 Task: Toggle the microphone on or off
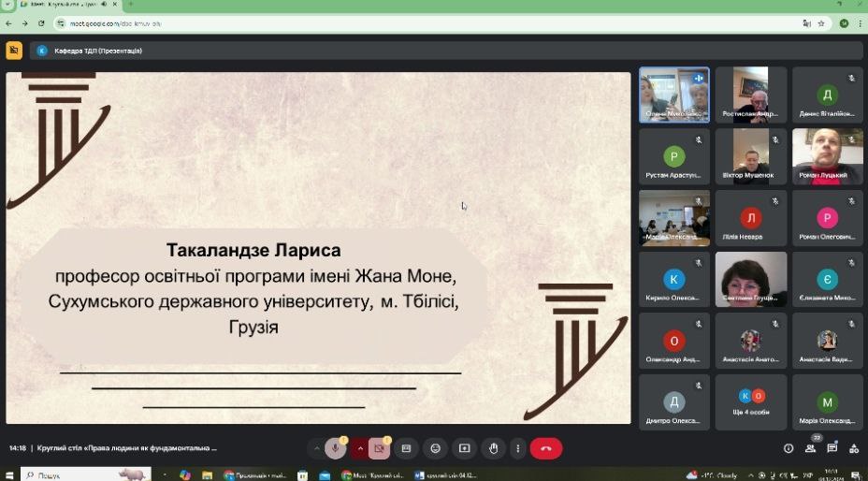[336, 448]
